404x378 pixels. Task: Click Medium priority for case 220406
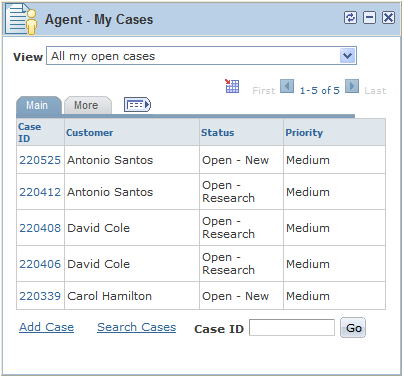click(308, 264)
